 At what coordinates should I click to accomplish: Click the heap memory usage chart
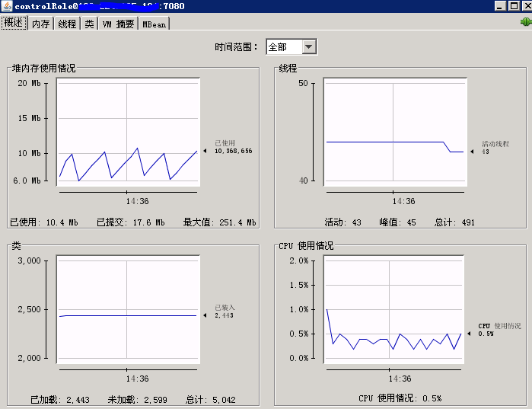[129, 132]
